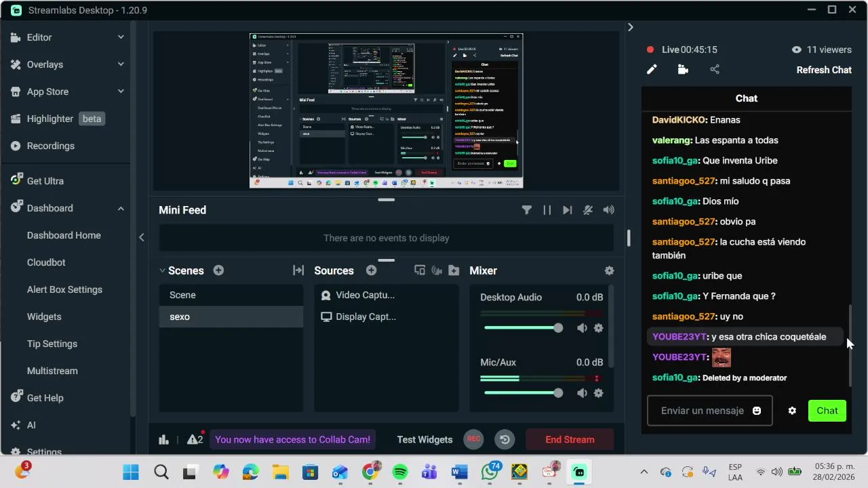Go to Dashboard Home
868x488 pixels.
coord(64,235)
